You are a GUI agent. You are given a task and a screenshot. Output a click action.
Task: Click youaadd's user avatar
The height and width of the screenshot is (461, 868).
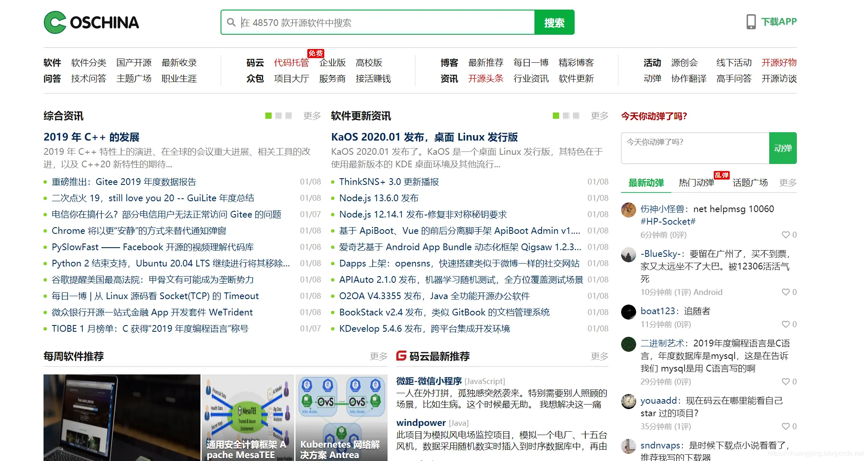tap(628, 402)
